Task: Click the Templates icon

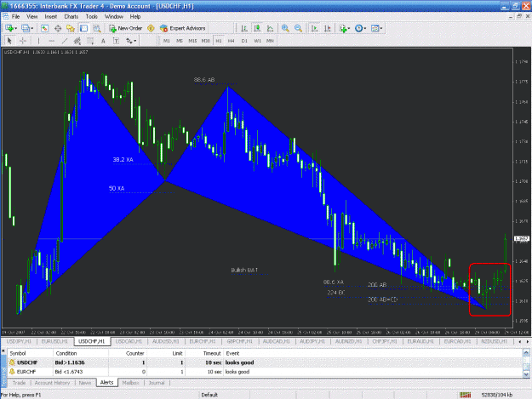Action: [x=375, y=28]
